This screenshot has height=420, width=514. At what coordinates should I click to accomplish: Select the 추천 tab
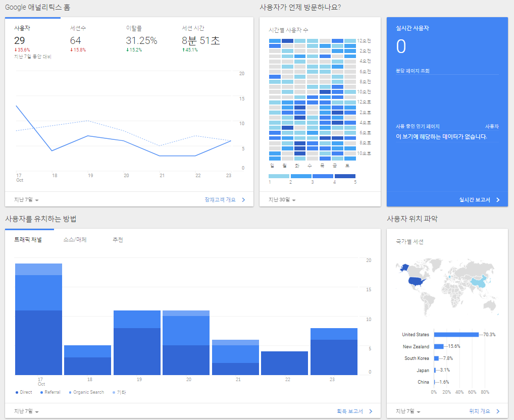pyautogui.click(x=118, y=240)
